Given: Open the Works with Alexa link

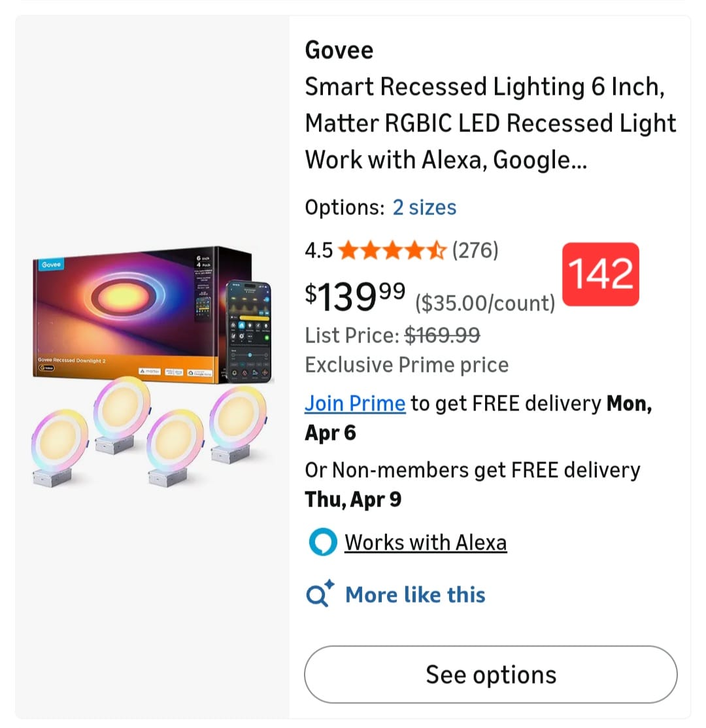Looking at the screenshot, I should (x=426, y=542).
